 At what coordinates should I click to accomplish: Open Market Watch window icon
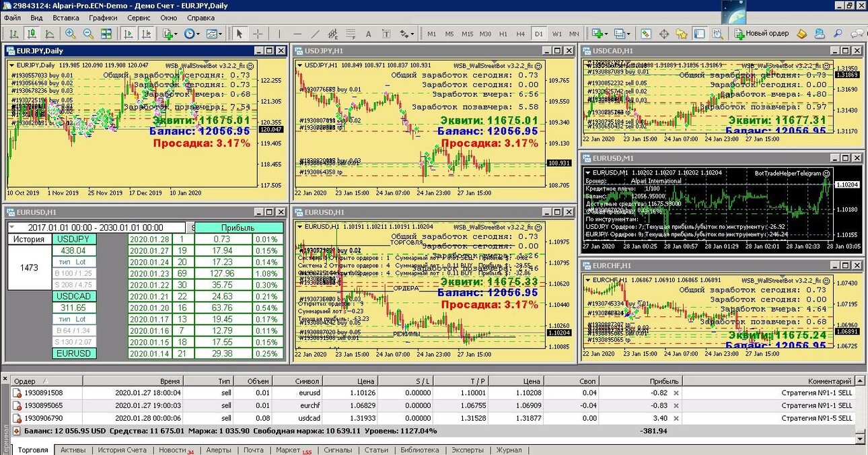(x=646, y=34)
